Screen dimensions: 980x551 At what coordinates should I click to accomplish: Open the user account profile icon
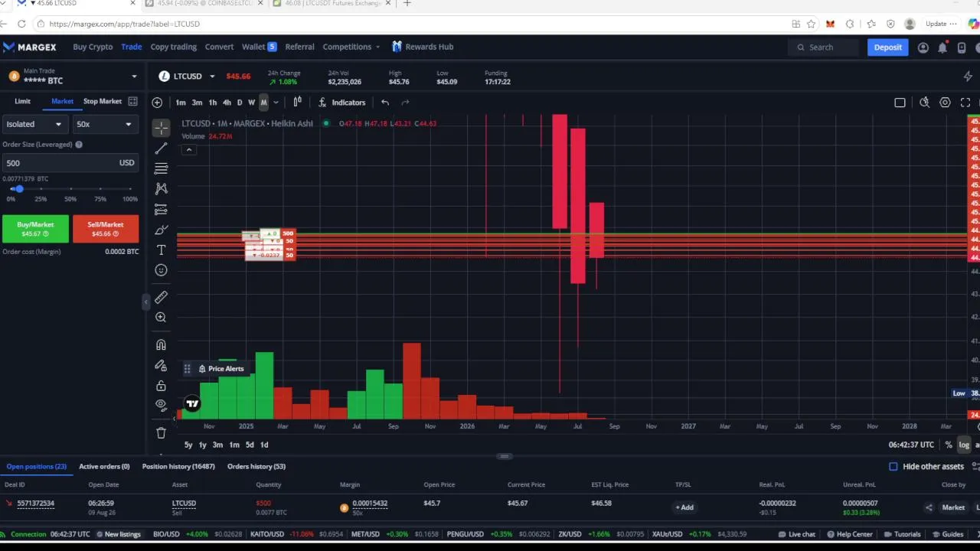[923, 47]
